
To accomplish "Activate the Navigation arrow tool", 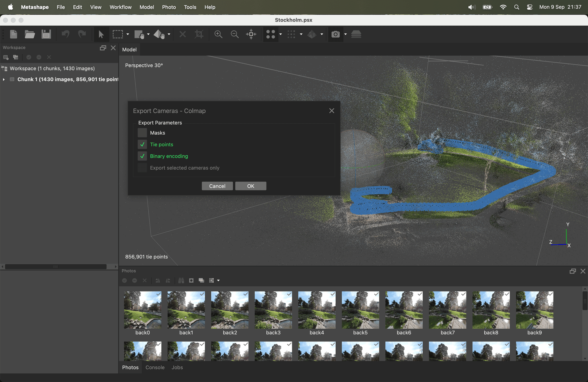I will pyautogui.click(x=101, y=34).
